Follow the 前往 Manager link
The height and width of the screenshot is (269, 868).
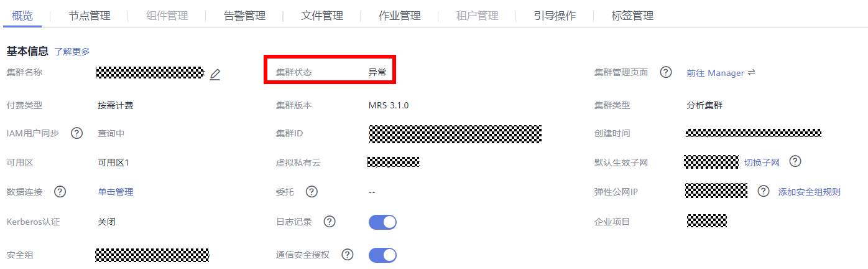coord(715,73)
